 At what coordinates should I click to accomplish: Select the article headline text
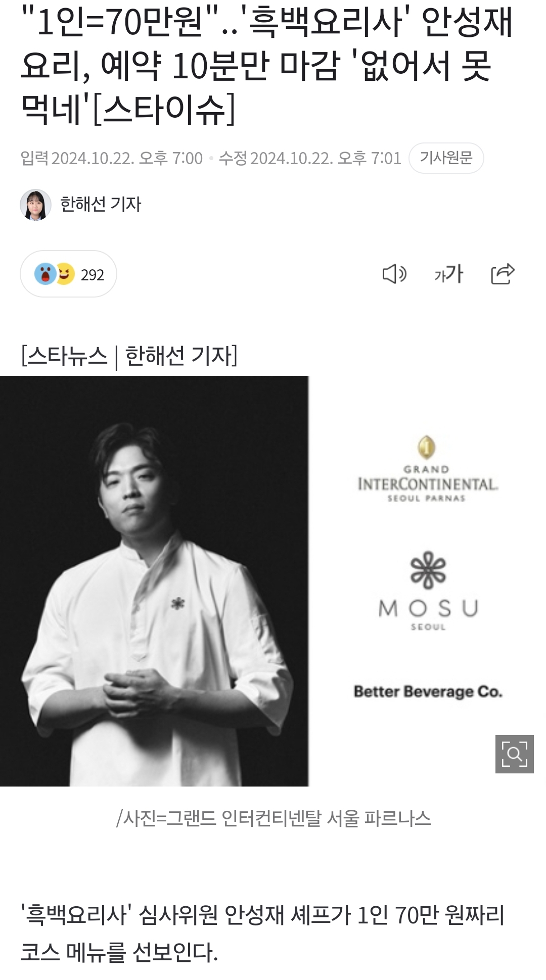pos(267,66)
